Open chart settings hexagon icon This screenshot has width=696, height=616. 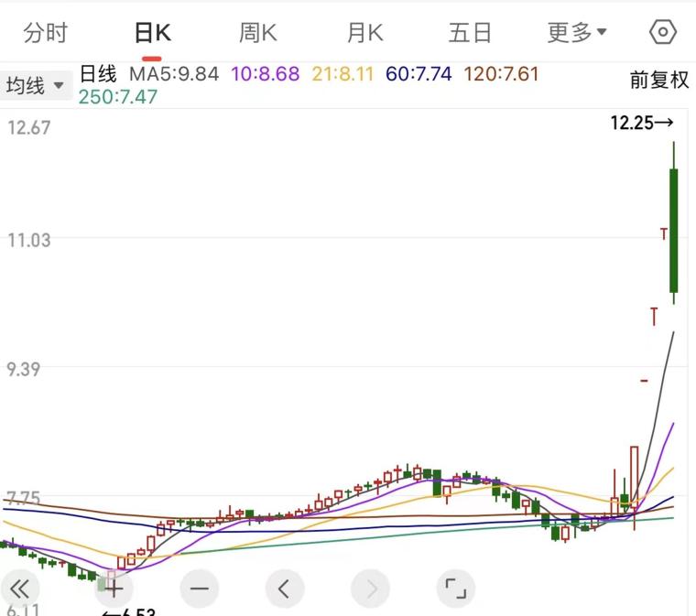coord(663,32)
